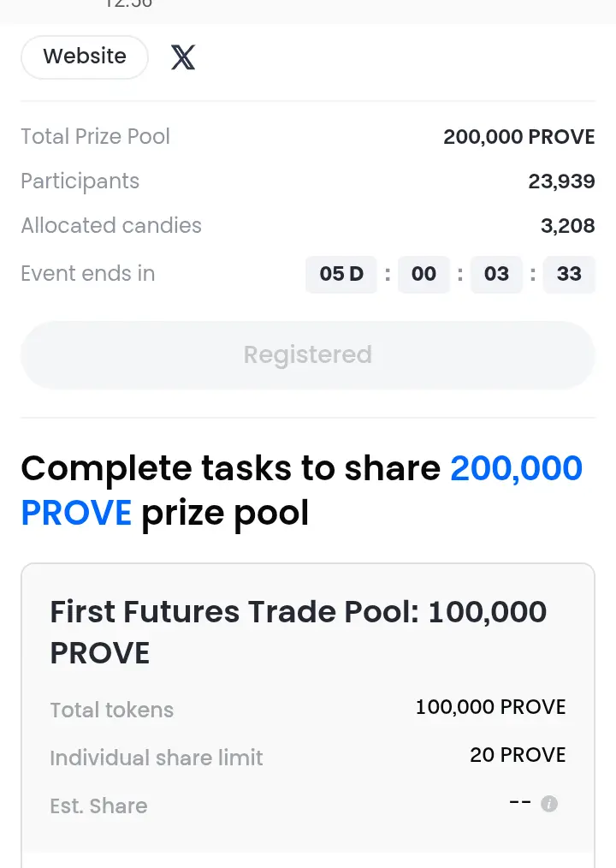Click the blue 200,000 text in heading

pyautogui.click(x=517, y=468)
